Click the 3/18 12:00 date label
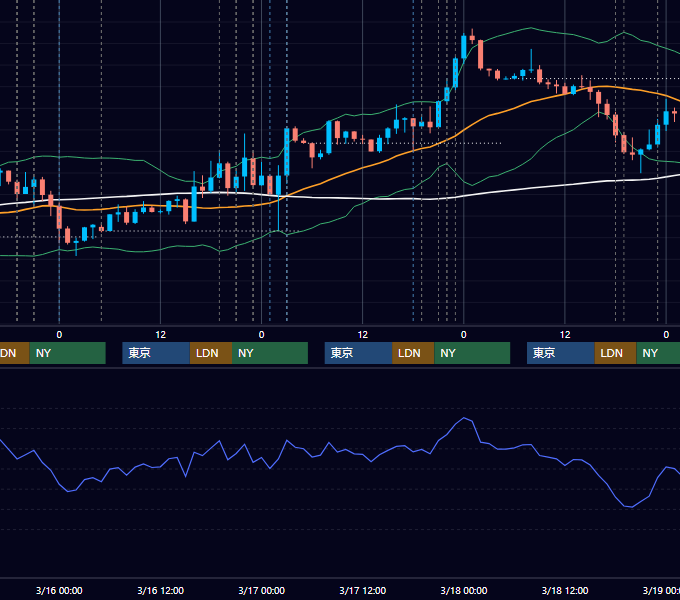Viewport: 680px width, 600px height. coord(565,590)
